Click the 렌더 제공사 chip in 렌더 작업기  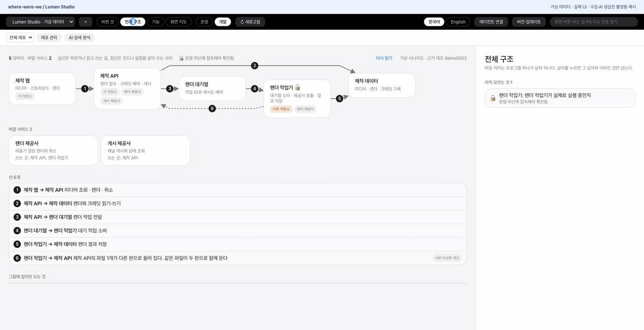coord(305,109)
